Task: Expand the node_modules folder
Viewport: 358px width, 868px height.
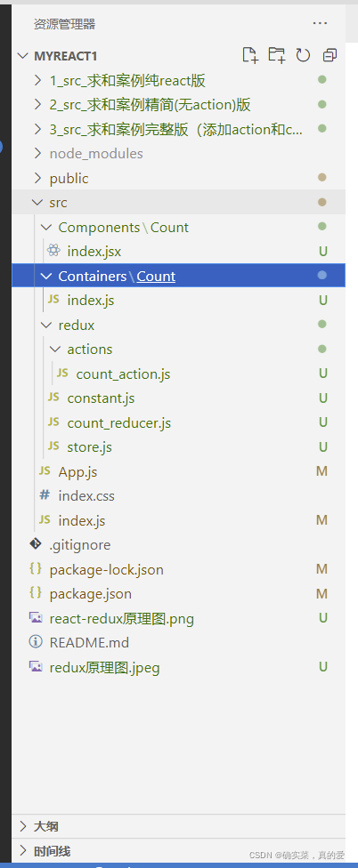Action: pyautogui.click(x=178, y=153)
